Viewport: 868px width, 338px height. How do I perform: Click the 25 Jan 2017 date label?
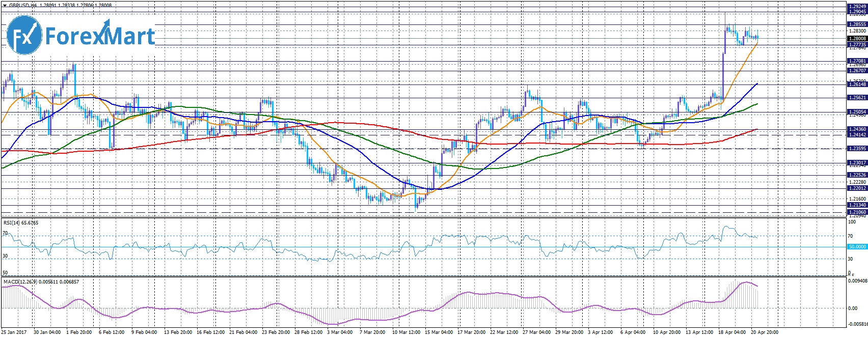(x=14, y=332)
